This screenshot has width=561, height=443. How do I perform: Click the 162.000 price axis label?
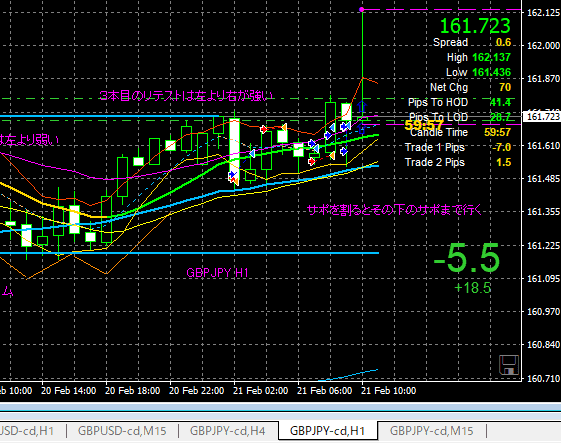pyautogui.click(x=543, y=45)
